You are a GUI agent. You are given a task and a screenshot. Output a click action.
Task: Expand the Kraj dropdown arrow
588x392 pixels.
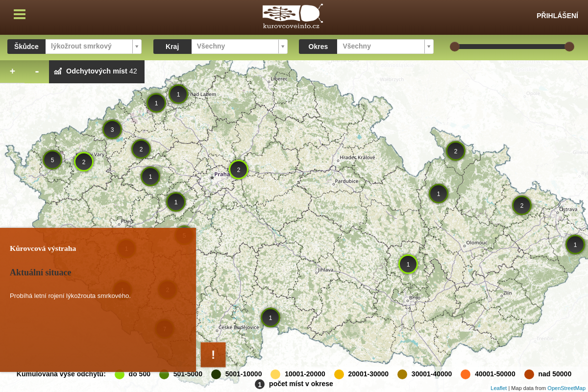tap(283, 47)
